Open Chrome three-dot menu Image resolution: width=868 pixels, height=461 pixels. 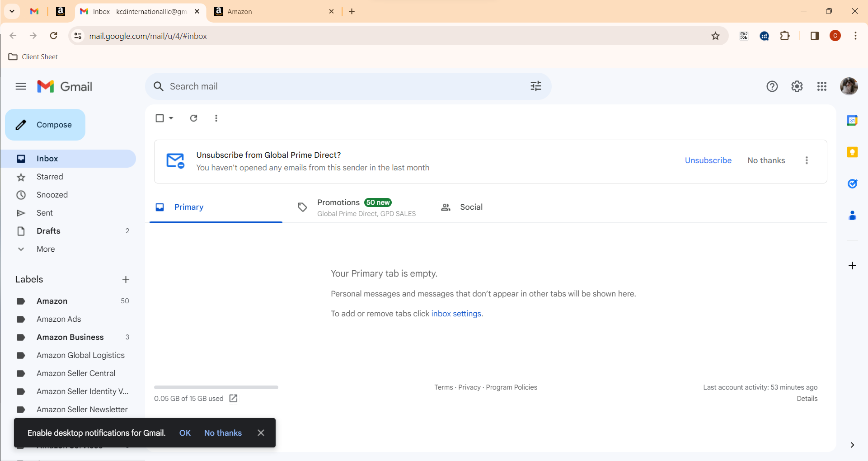[x=855, y=36]
